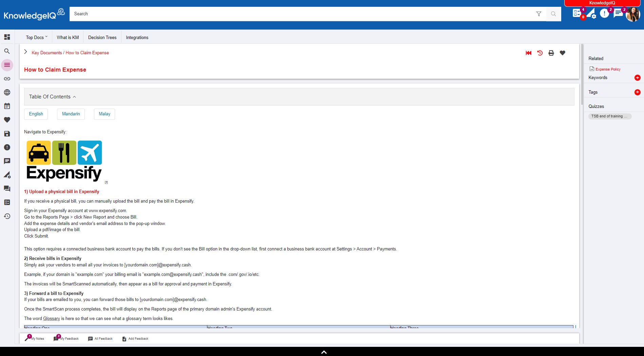Viewport: 644px width, 356px height.
Task: Open the Decision Trees menu item
Action: (x=102, y=37)
